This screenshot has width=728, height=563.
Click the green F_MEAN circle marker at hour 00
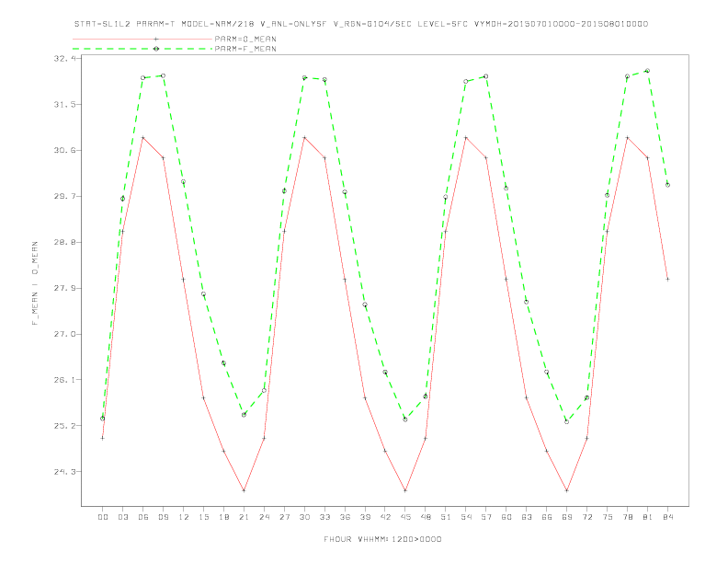coord(103,419)
